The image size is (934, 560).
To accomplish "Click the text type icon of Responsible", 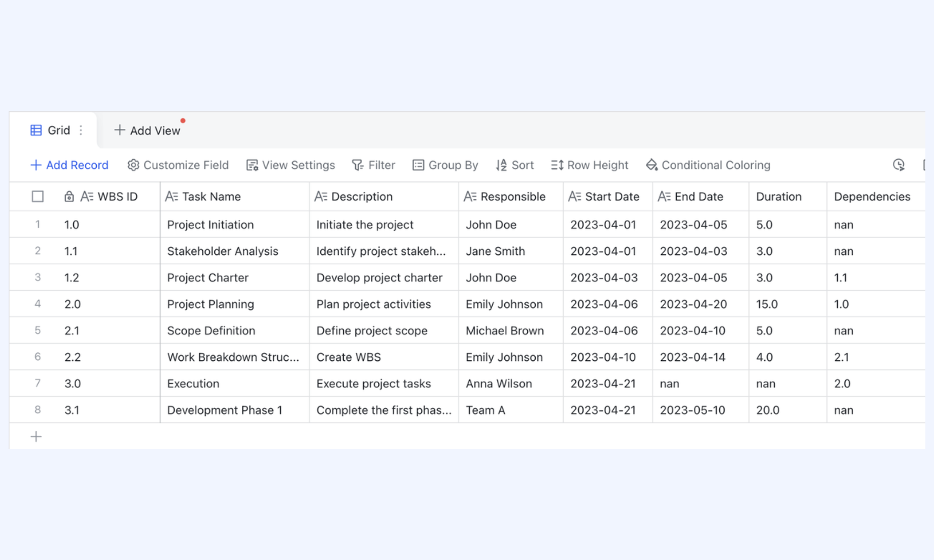I will pos(470,196).
